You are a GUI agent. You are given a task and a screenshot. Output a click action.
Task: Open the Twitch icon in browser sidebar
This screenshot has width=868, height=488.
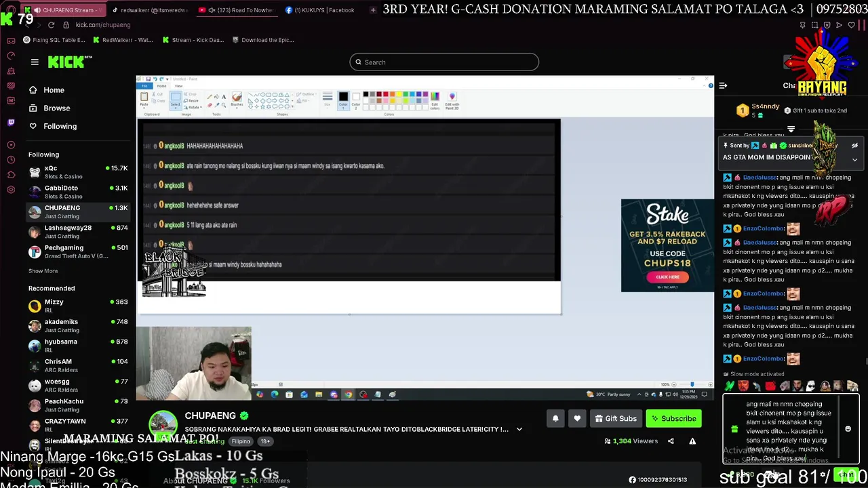(x=11, y=123)
